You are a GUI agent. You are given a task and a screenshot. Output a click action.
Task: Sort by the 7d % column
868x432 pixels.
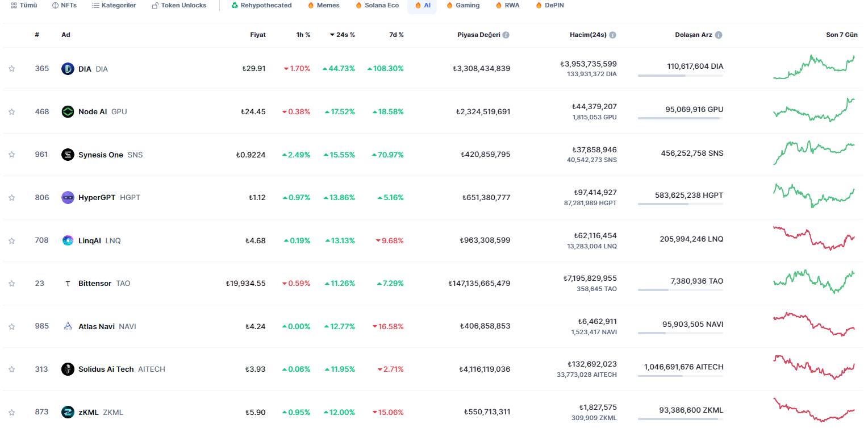pyautogui.click(x=397, y=35)
